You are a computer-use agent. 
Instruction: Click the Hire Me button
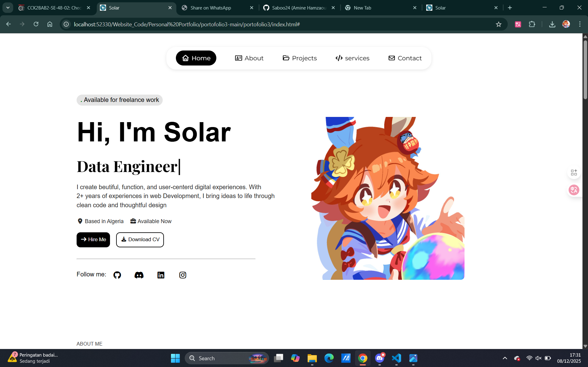[93, 240]
